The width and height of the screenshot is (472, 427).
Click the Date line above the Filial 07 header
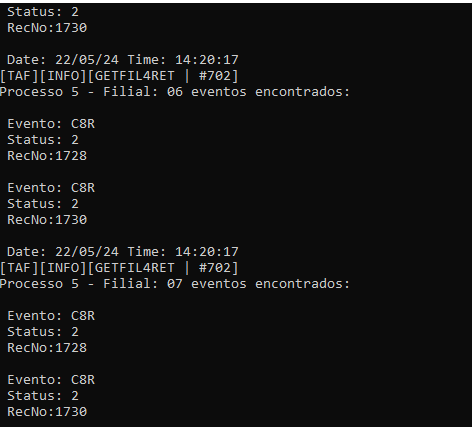123,252
